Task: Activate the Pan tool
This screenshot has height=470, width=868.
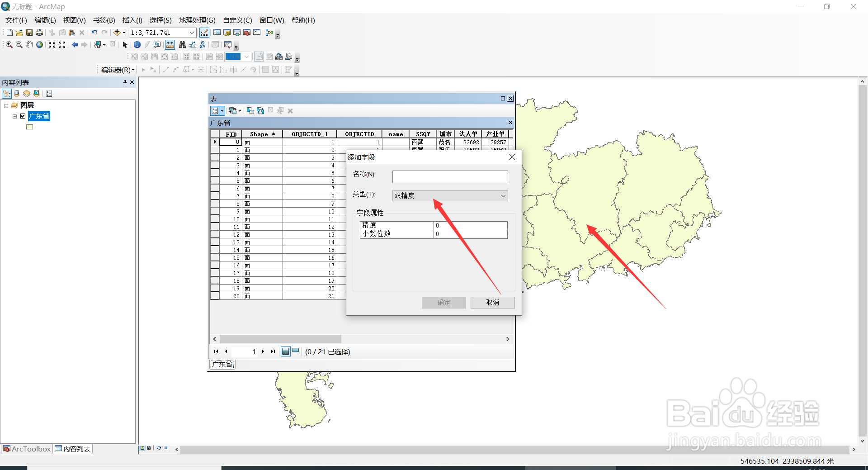Action: (x=29, y=45)
